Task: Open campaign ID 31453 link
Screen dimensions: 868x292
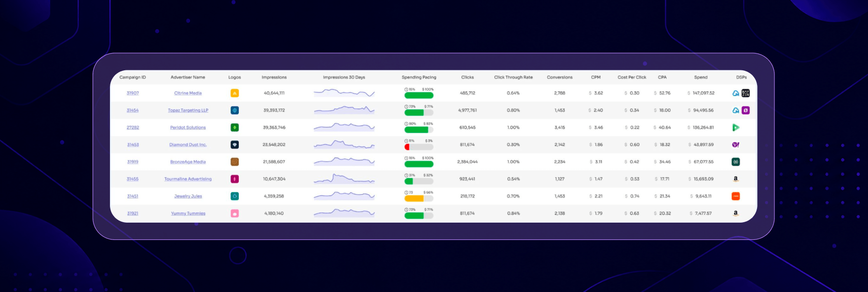Action: (133, 145)
